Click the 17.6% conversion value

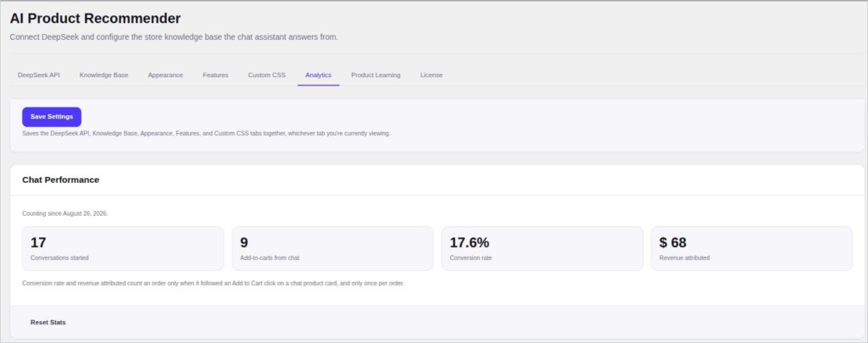point(470,242)
